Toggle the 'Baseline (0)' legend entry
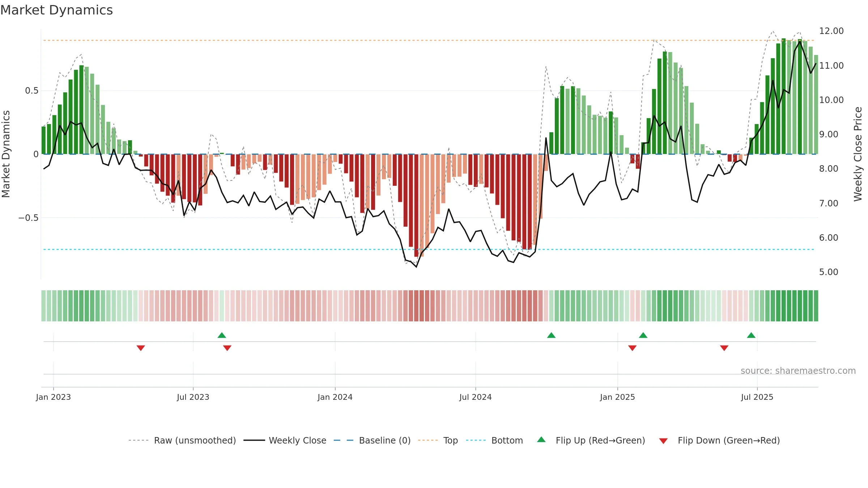The height and width of the screenshot is (488, 868). point(372,440)
